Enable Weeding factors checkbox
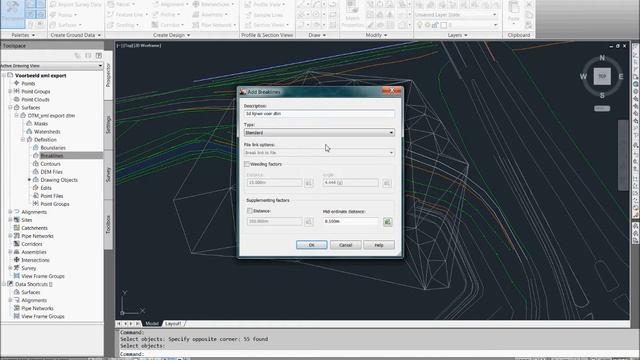The width and height of the screenshot is (640, 360). tap(247, 164)
